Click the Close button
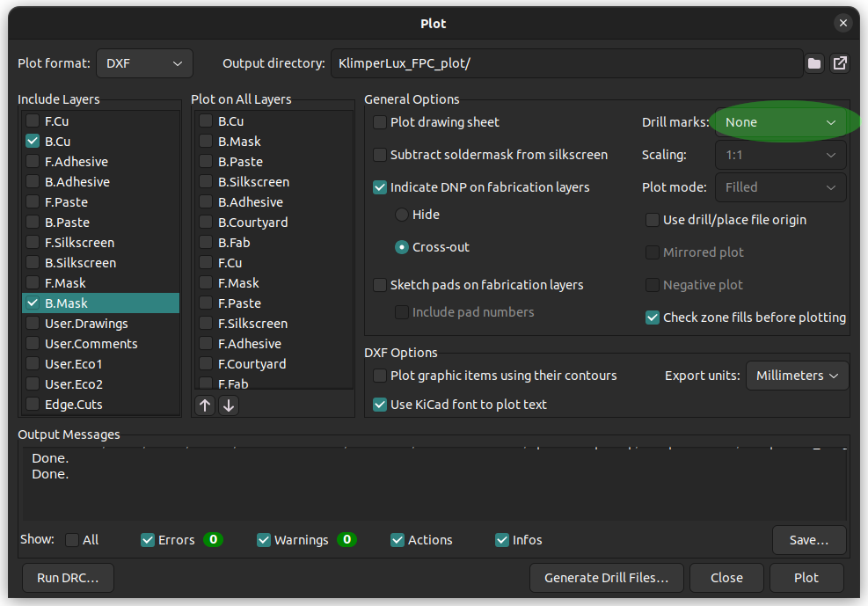The height and width of the screenshot is (606, 868). 726,578
